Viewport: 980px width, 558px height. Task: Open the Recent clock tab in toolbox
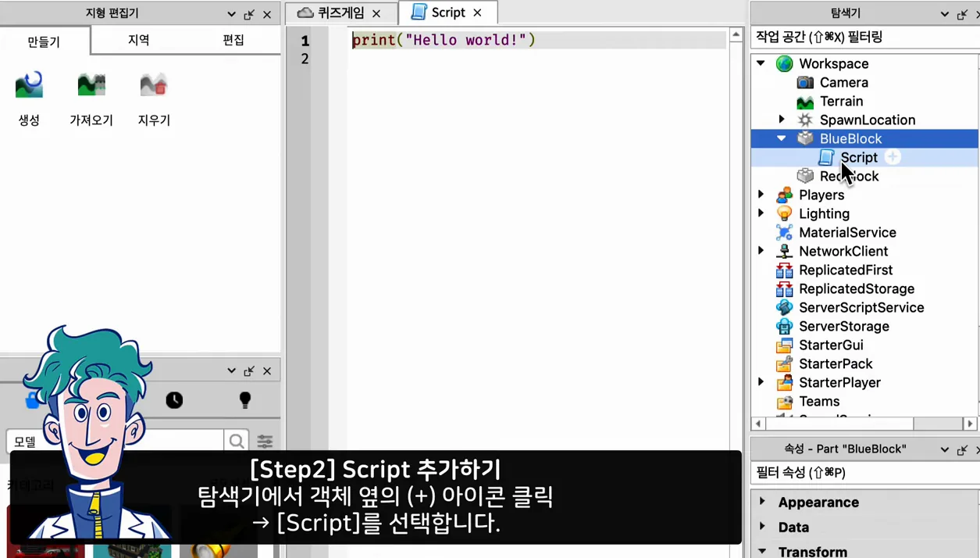pyautogui.click(x=174, y=400)
